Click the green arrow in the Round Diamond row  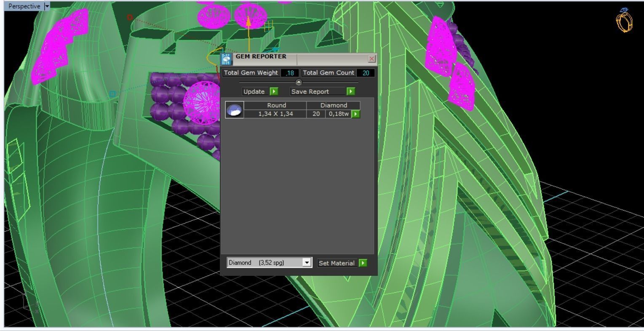click(356, 114)
